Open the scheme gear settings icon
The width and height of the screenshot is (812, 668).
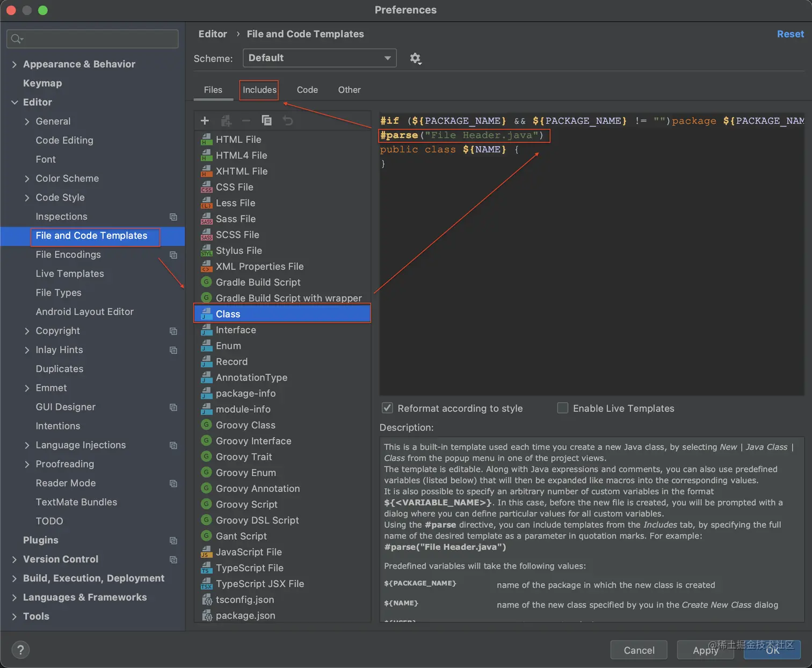[415, 58]
